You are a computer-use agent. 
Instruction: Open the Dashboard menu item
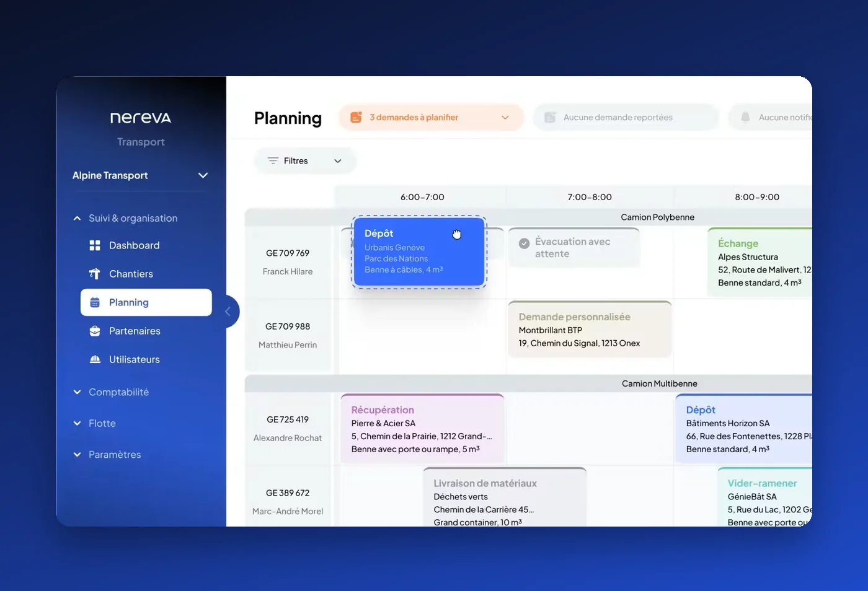(x=146, y=245)
